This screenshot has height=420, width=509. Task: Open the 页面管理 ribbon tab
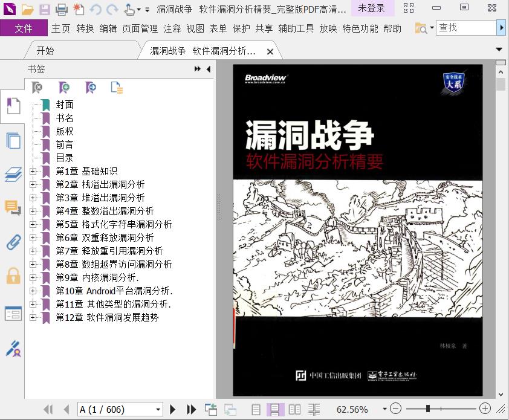pos(140,28)
